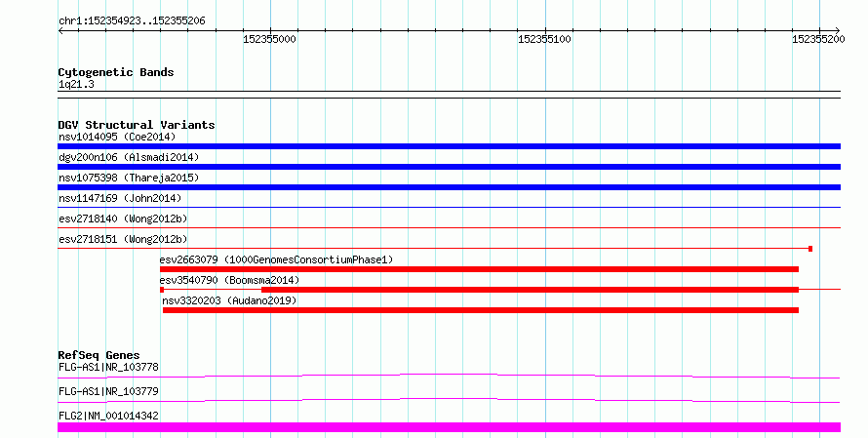Click the FLG-AS1|NR_103779 gene label
868x438 pixels.
click(x=108, y=391)
